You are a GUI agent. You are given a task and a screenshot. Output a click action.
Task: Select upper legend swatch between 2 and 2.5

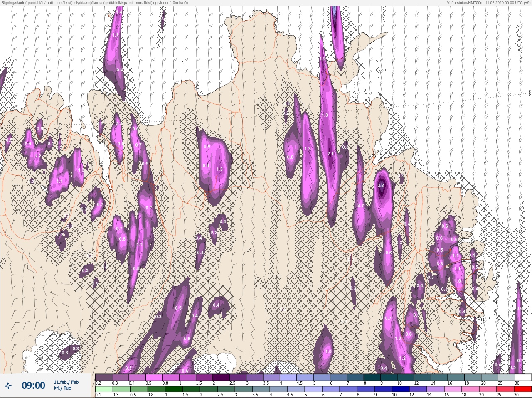tap(222, 377)
